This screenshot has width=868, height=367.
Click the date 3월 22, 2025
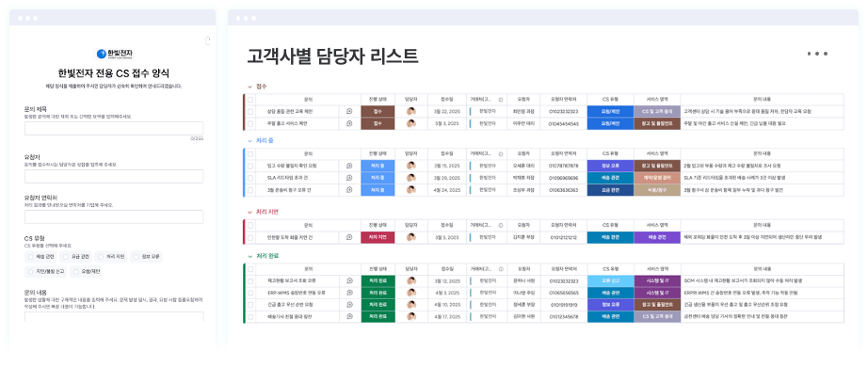pyautogui.click(x=447, y=111)
